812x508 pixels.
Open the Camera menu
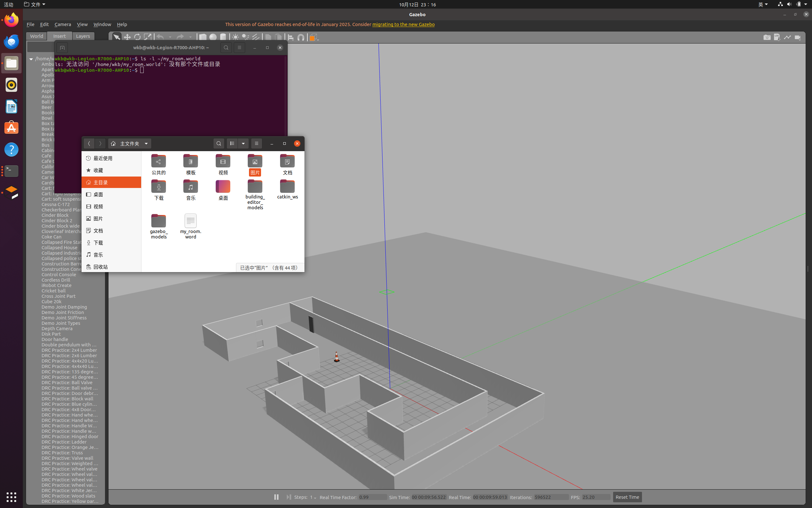point(63,24)
